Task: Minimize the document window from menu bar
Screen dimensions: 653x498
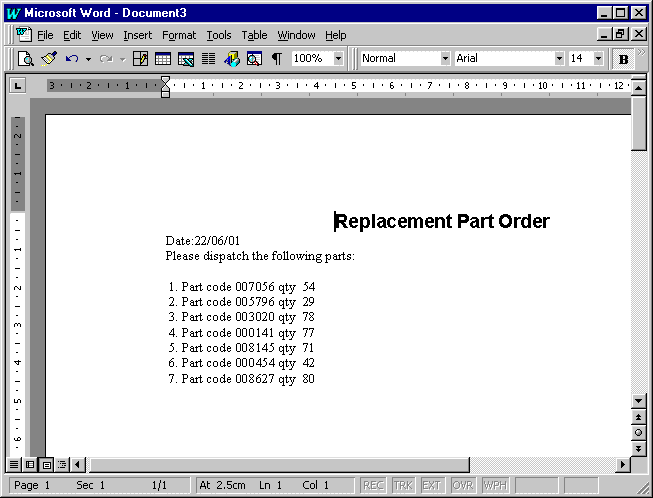Action: pos(604,34)
